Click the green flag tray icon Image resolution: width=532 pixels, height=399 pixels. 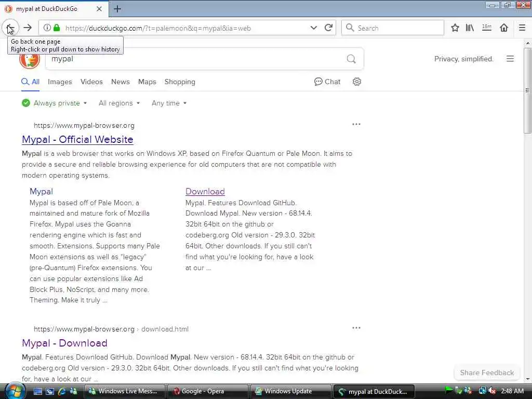tap(449, 391)
